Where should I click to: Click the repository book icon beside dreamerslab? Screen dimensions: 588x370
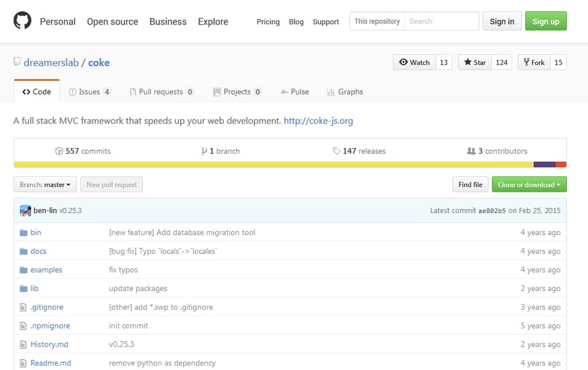coord(17,62)
